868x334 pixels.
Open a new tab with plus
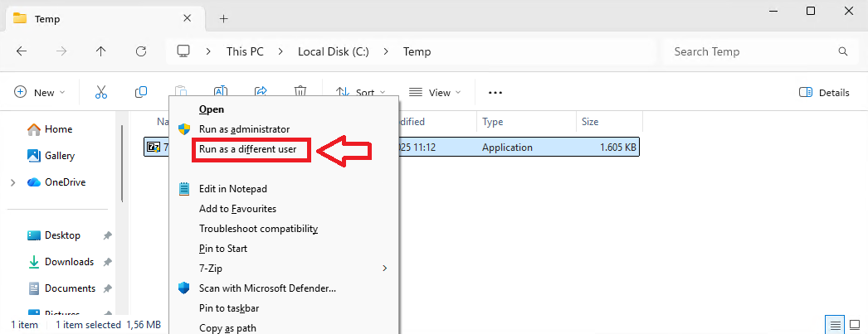[224, 19]
